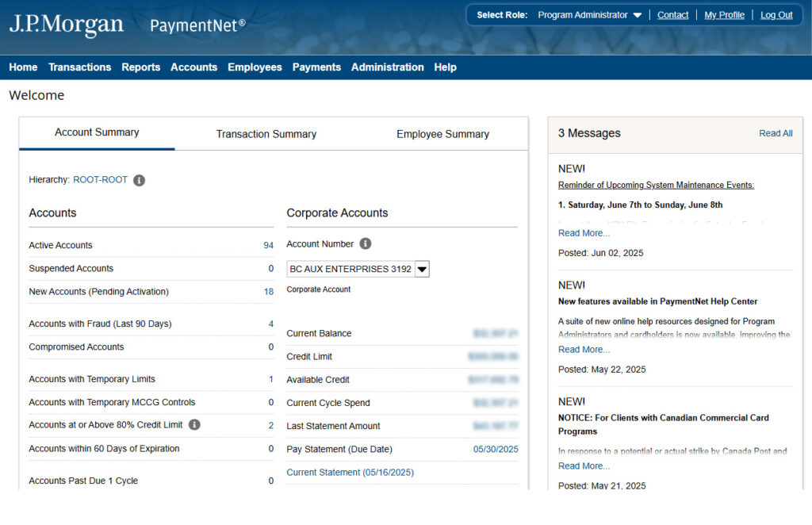
Task: Click the Active Accounts count 94
Action: pyautogui.click(x=268, y=246)
